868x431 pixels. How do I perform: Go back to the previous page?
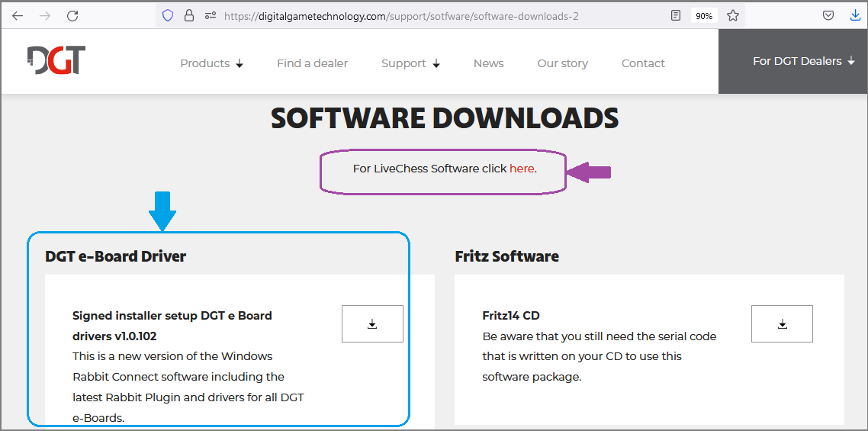click(x=18, y=15)
